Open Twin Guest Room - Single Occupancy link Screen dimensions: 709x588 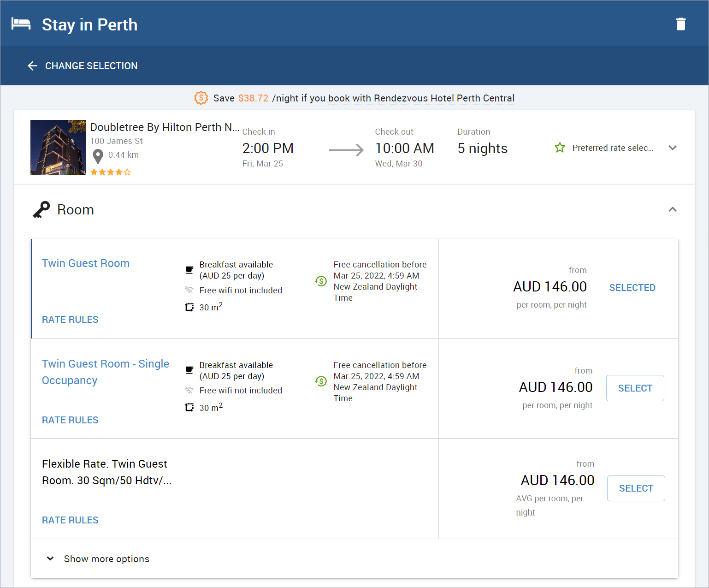pyautogui.click(x=106, y=372)
